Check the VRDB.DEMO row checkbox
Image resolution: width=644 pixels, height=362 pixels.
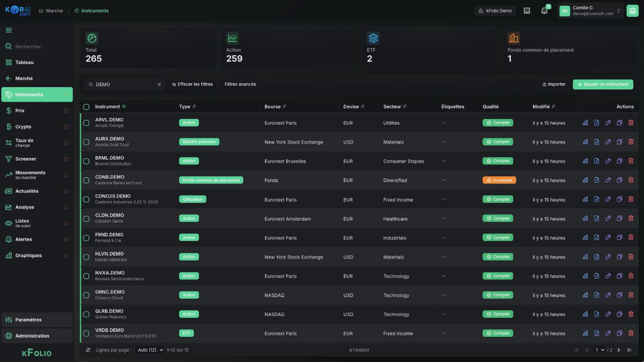coord(86,334)
